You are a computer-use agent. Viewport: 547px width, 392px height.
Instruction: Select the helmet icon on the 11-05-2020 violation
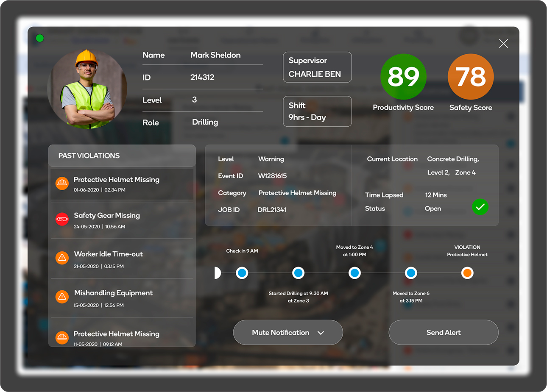(62, 337)
